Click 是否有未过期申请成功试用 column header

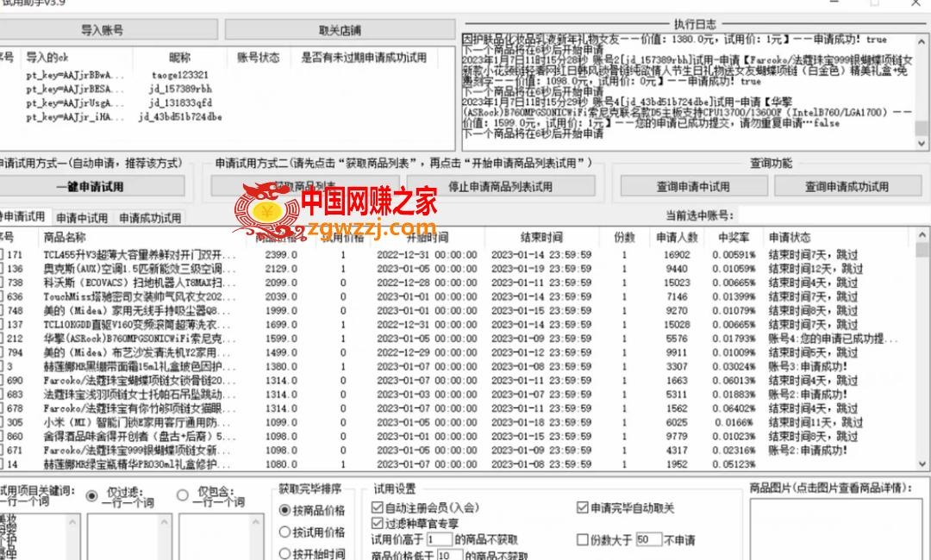364,58
